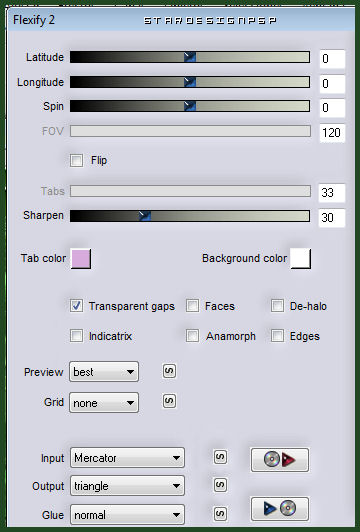Click the blue-arrow-and-disc preset button
Screen dimensions: 360x532
click(x=280, y=509)
